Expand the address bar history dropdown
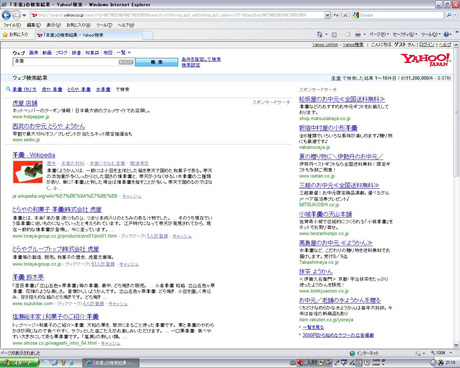Screen dimensions: 460x368 [327, 15]
